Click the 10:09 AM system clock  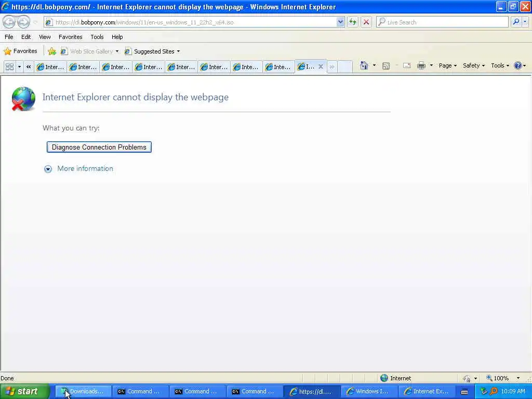[513, 391]
